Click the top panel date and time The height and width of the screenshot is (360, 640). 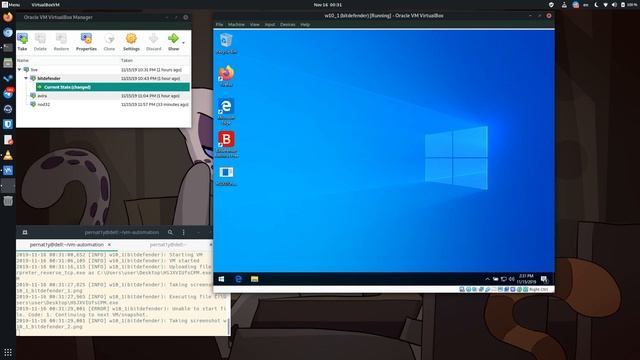point(327,5)
